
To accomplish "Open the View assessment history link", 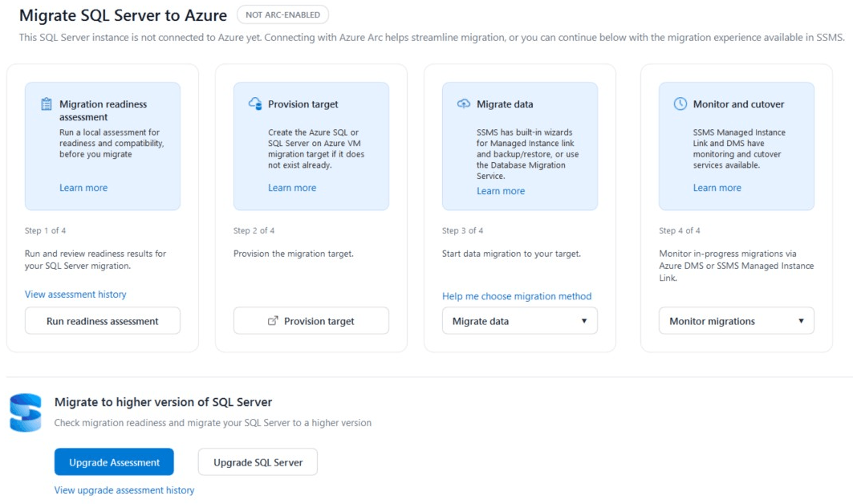I will [75, 295].
